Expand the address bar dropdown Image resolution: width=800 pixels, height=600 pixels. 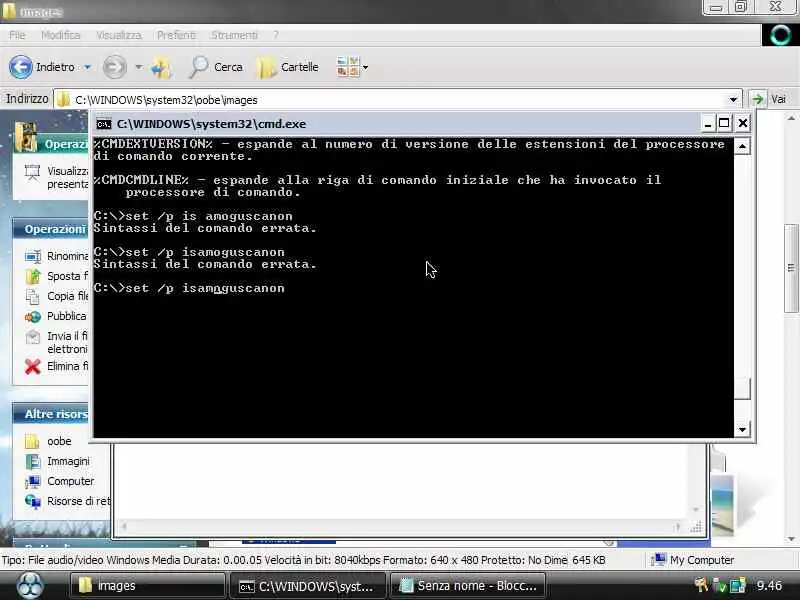pyautogui.click(x=733, y=99)
